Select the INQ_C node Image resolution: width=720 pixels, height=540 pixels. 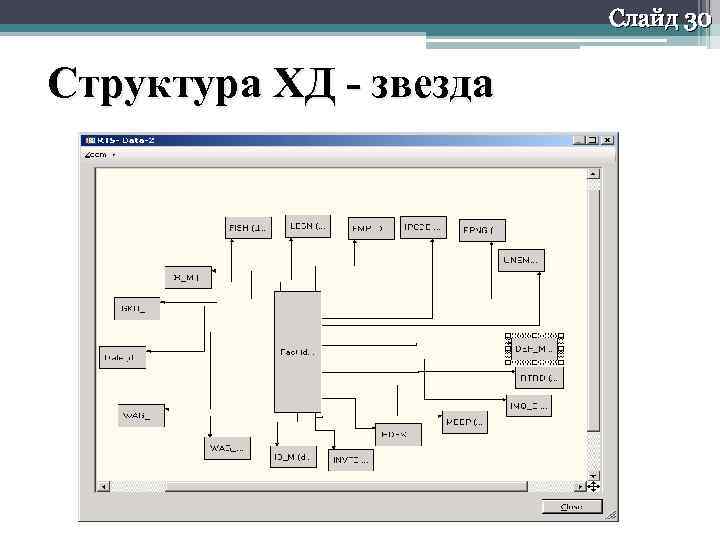coord(529,406)
